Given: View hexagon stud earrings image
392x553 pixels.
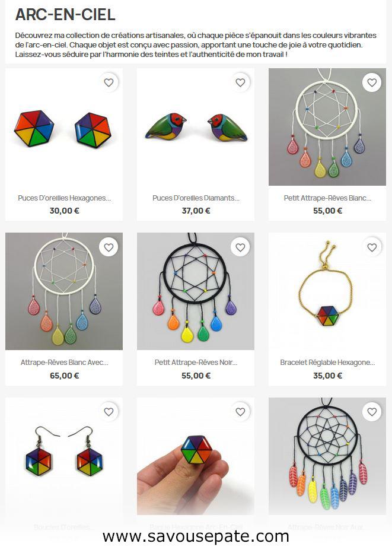Looking at the screenshot, I should (x=64, y=127).
